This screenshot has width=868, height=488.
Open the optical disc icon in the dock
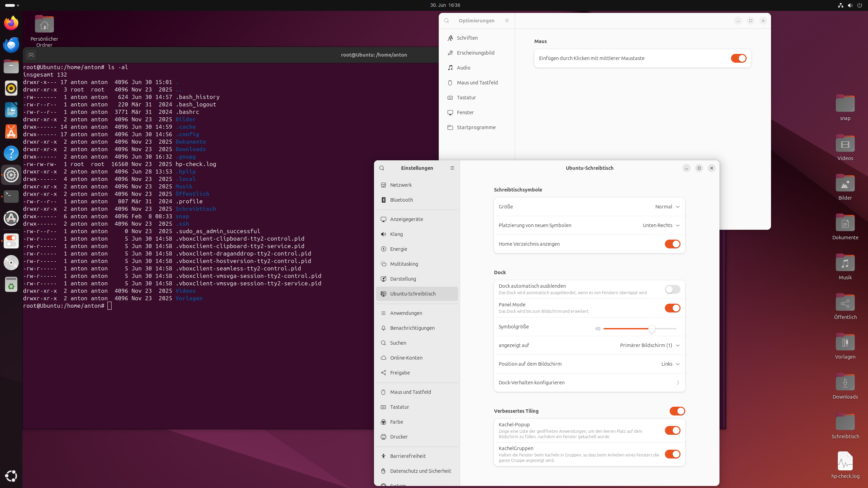click(x=11, y=263)
